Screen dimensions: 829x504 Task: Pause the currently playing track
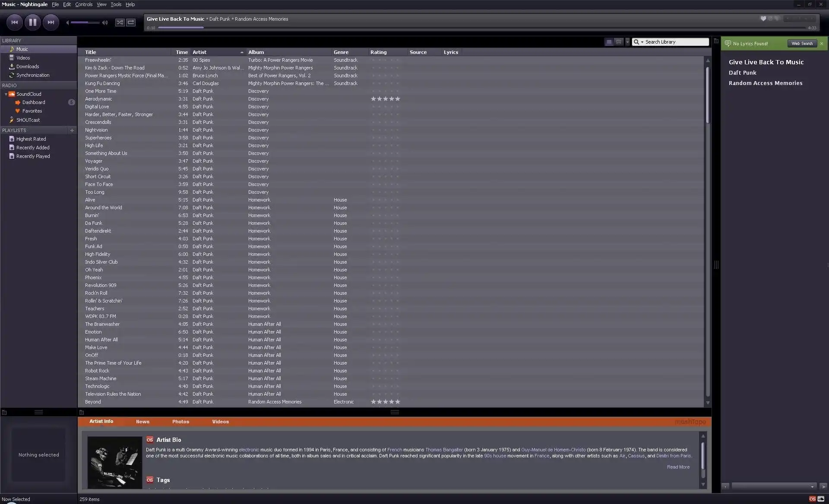(x=32, y=22)
